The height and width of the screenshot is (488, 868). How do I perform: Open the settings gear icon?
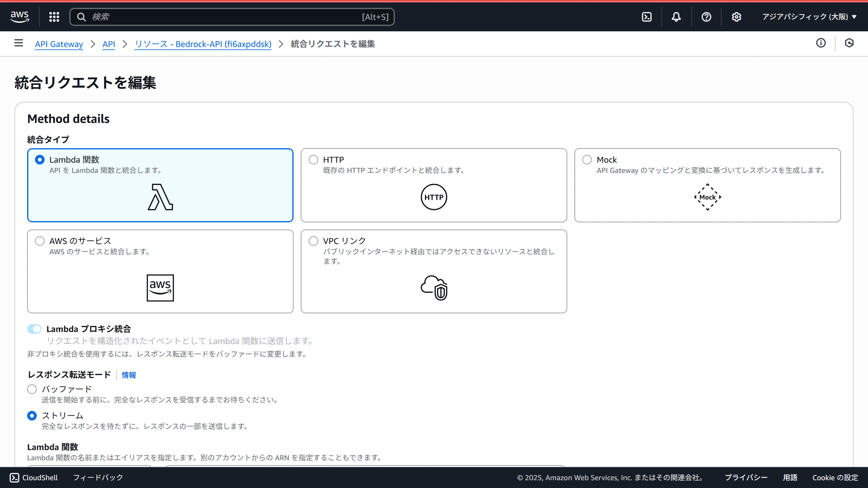736,17
